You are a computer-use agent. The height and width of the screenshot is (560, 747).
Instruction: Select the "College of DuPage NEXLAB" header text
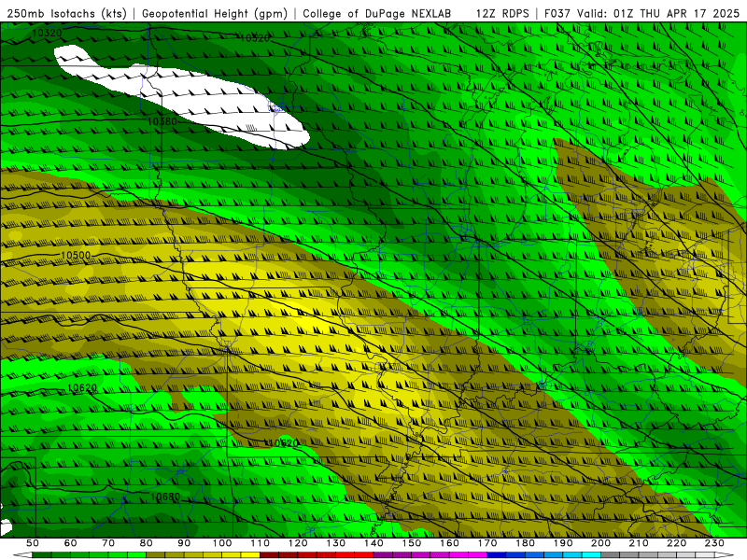coord(376,14)
